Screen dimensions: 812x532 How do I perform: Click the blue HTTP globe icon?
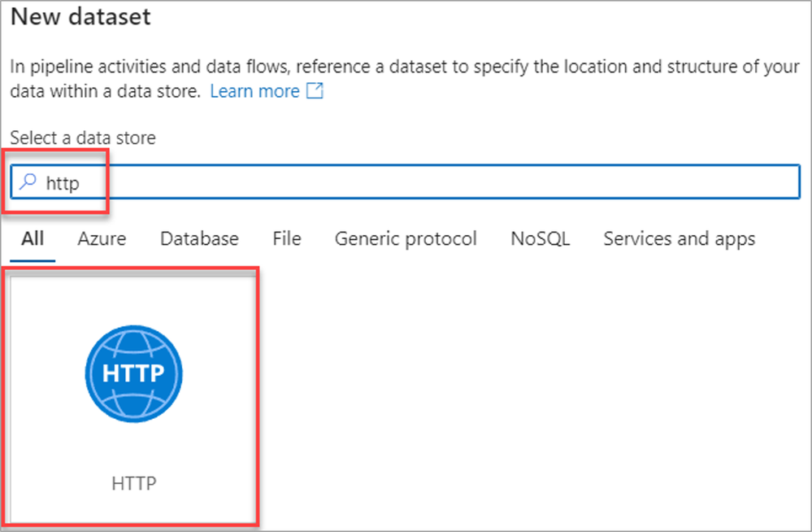(133, 373)
